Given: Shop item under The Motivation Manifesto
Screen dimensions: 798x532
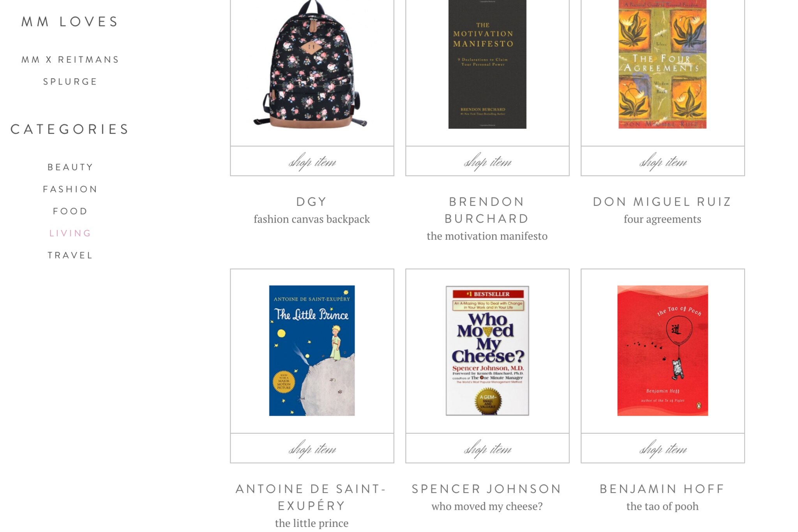Looking at the screenshot, I should point(487,161).
